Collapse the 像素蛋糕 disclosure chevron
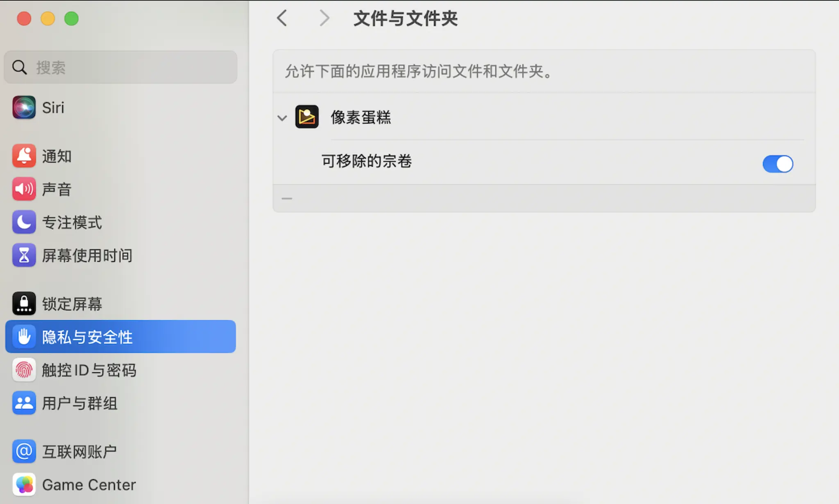 point(282,118)
